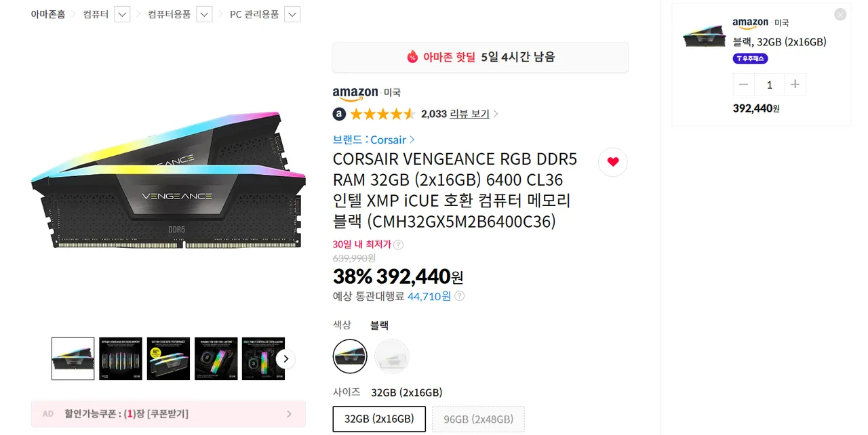868x435 pixels.
Task: Click the 쿠폰받기 coupon banner
Action: point(168,414)
